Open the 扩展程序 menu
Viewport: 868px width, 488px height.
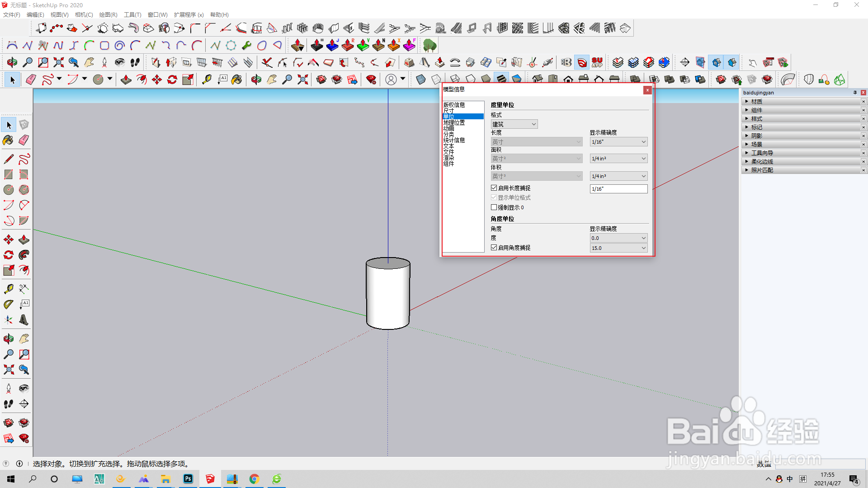tap(189, 15)
